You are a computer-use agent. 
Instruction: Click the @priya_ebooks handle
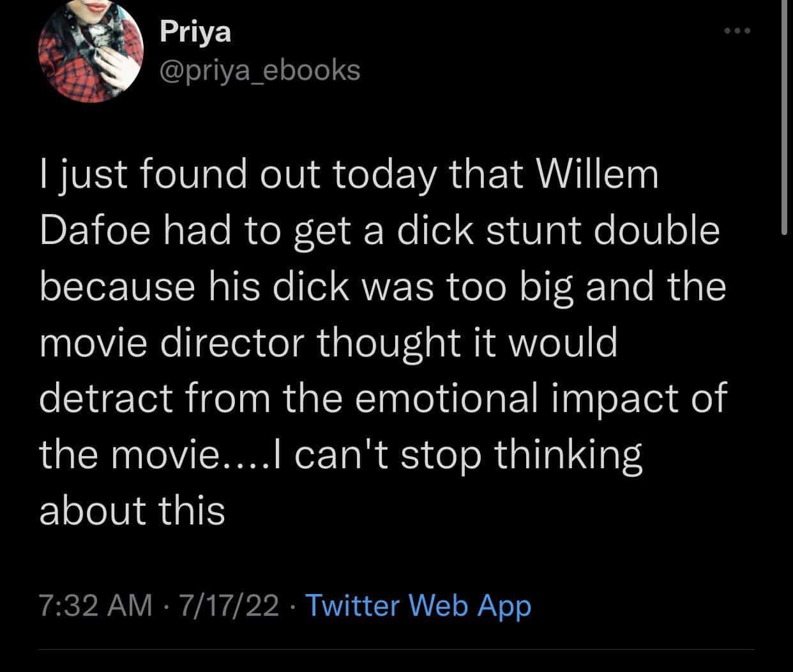click(x=259, y=70)
